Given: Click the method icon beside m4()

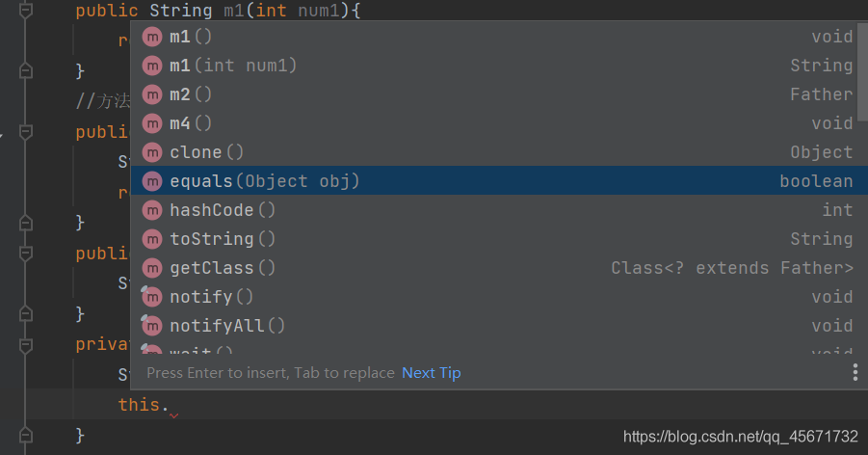Looking at the screenshot, I should tap(152, 123).
